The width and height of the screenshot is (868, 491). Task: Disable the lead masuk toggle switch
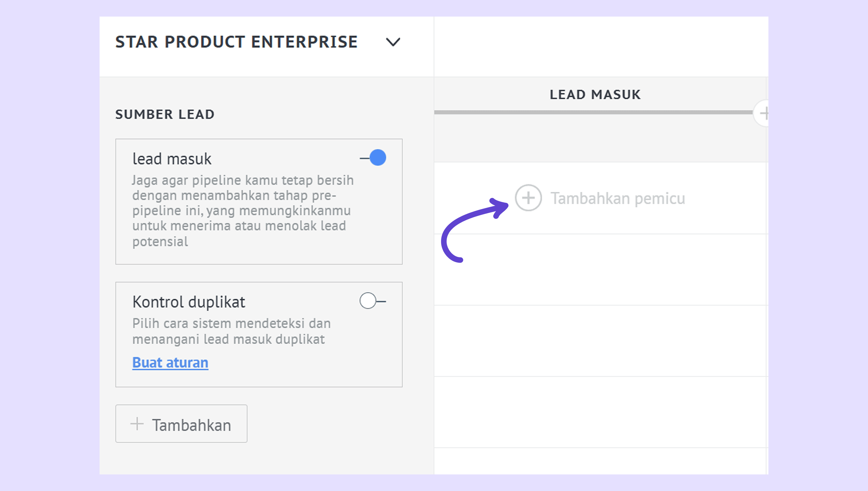point(373,158)
